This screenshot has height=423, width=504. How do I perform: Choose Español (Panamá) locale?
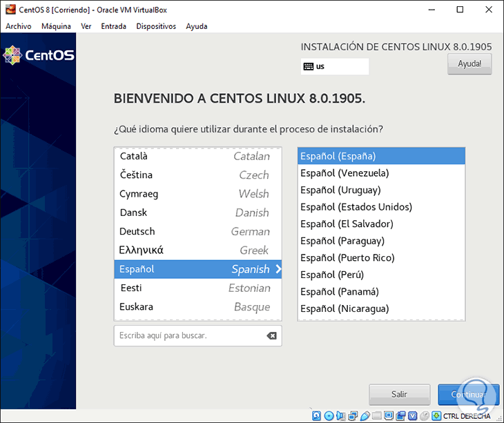coord(381,292)
